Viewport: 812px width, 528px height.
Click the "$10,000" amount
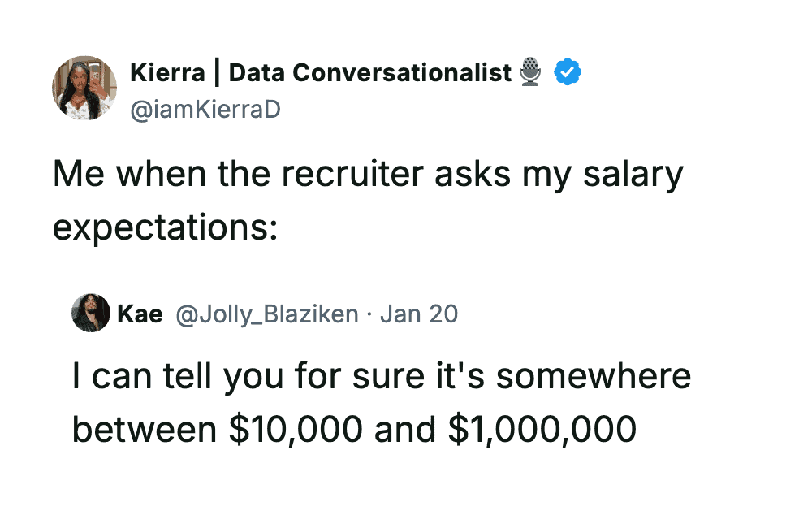point(296,429)
